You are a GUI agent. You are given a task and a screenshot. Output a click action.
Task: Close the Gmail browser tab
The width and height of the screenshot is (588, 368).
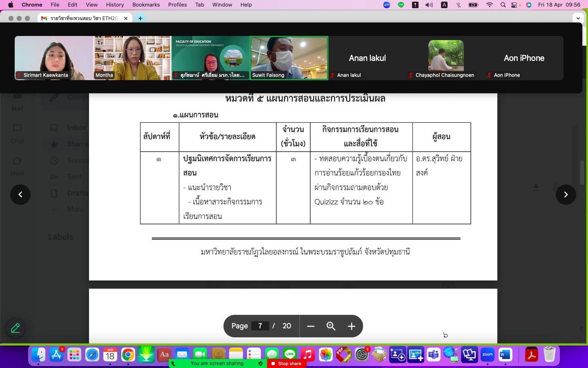click(126, 18)
